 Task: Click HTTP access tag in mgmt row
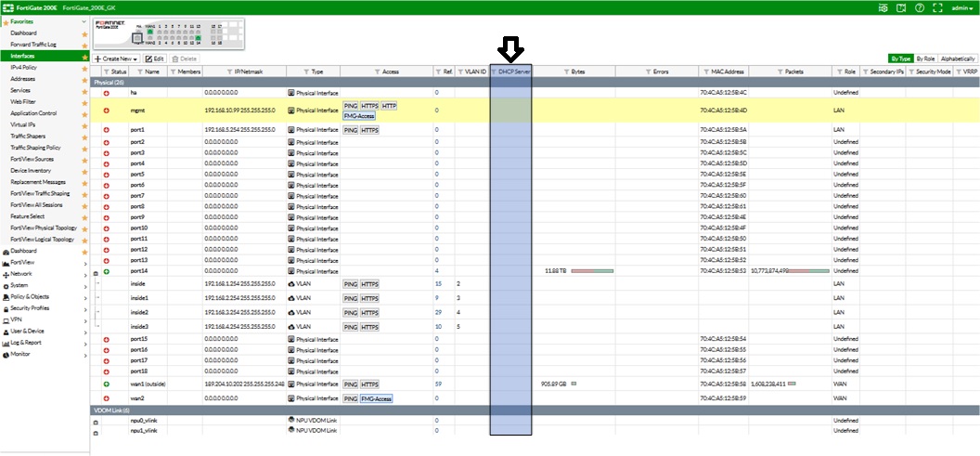pos(389,106)
